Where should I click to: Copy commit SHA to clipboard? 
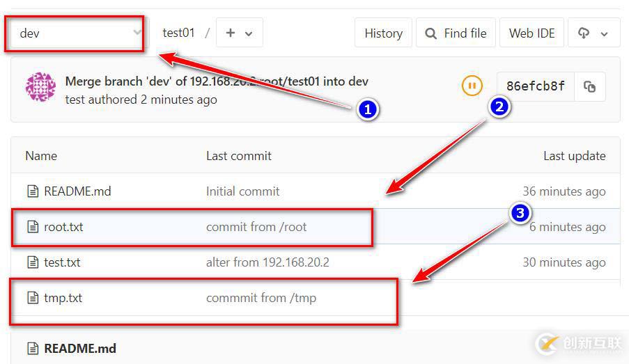click(590, 86)
